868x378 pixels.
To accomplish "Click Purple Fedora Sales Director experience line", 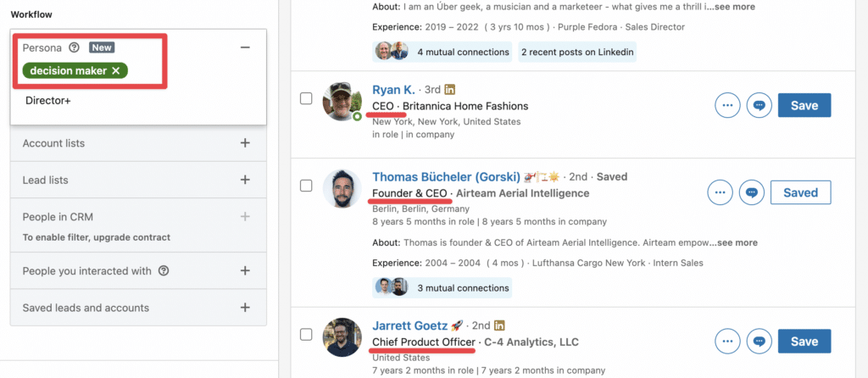I will click(529, 26).
